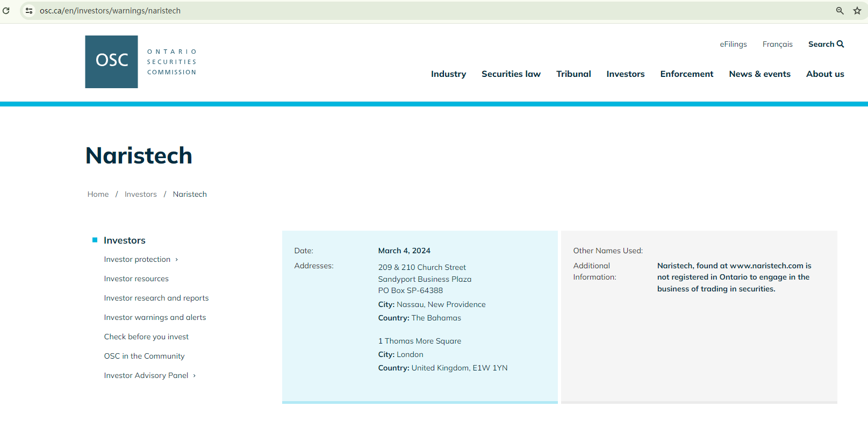The image size is (868, 442).
Task: Click the OSC logo
Action: [111, 62]
